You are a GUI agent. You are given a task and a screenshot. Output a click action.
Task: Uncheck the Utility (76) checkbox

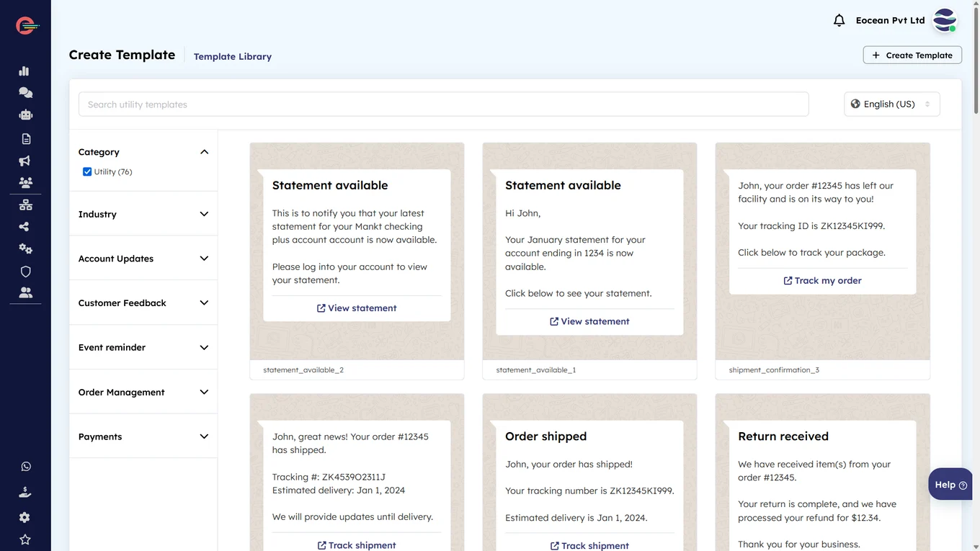(x=87, y=171)
